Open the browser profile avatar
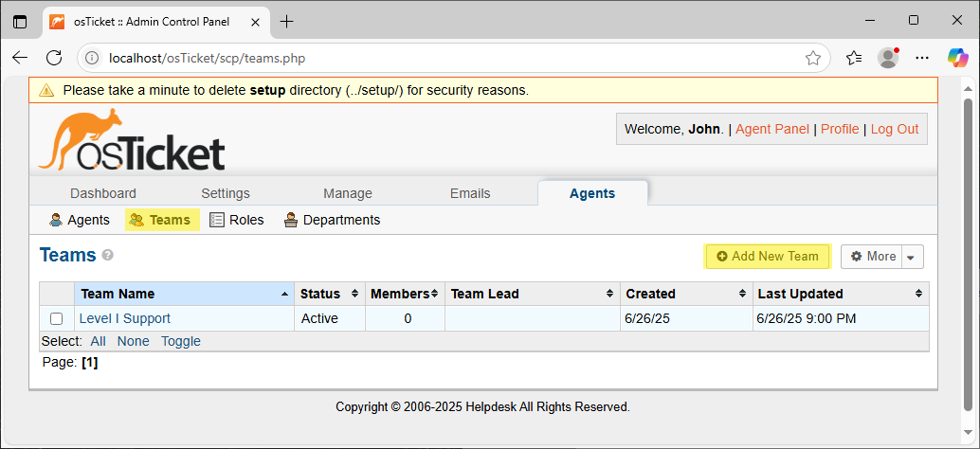The image size is (980, 449). point(887,58)
